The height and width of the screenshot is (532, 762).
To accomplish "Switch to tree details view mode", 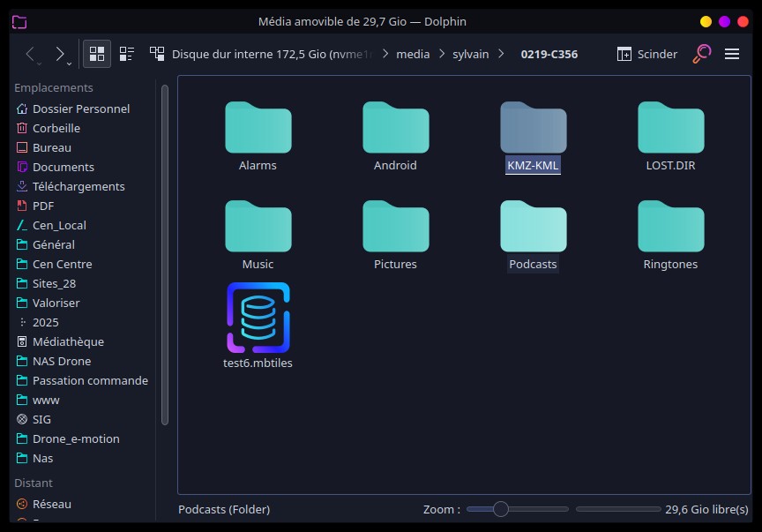I will tap(157, 54).
